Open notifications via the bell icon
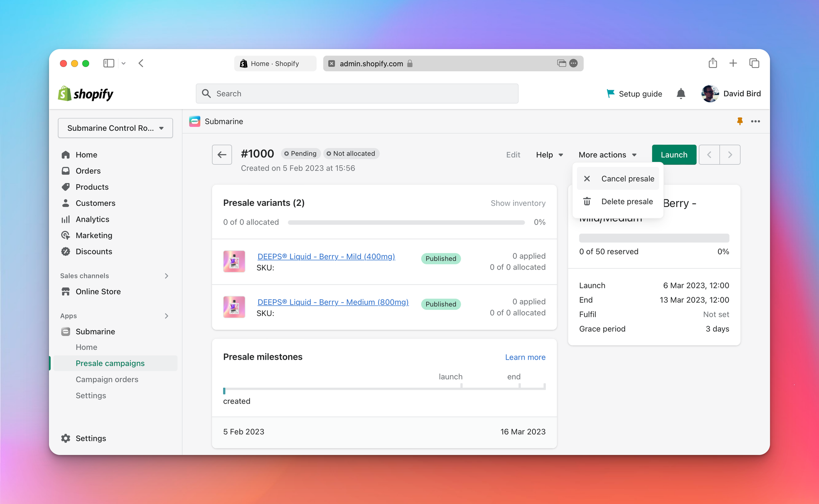Viewport: 819px width, 504px height. 681,94
